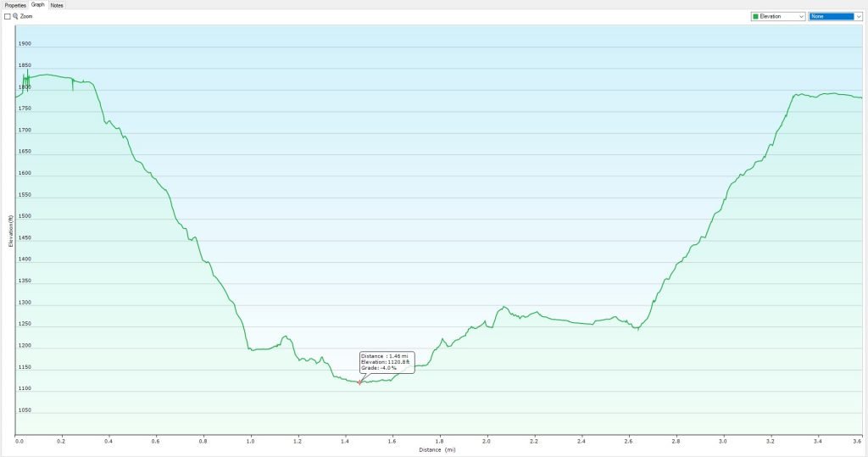Click the Grade -4.0 % tooltip line

pos(379,368)
